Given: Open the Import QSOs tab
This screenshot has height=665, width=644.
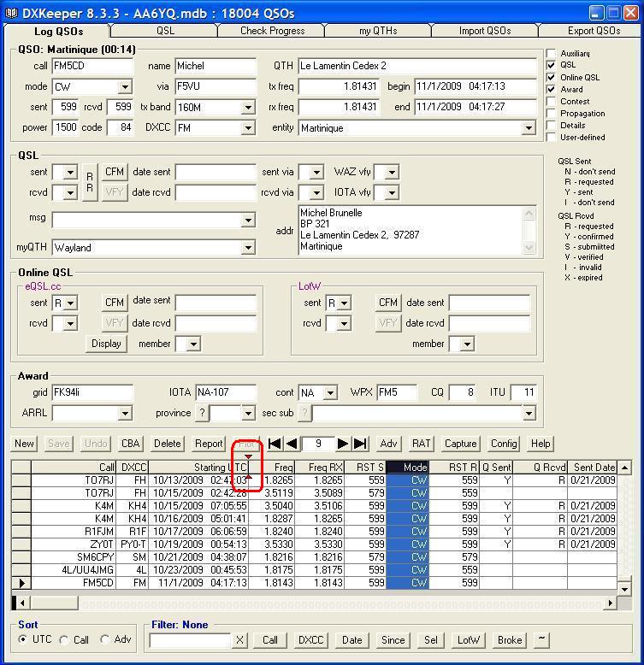Looking at the screenshot, I should pyautogui.click(x=484, y=31).
